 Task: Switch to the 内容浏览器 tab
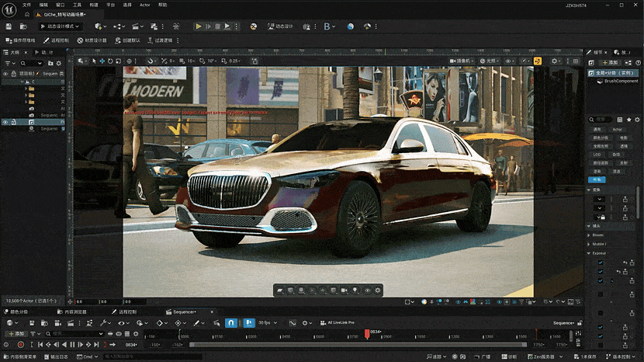tap(72, 312)
